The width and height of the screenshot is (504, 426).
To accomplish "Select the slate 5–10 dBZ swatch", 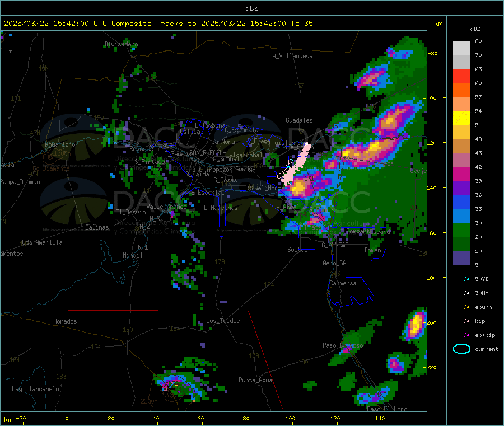I will [x=461, y=258].
